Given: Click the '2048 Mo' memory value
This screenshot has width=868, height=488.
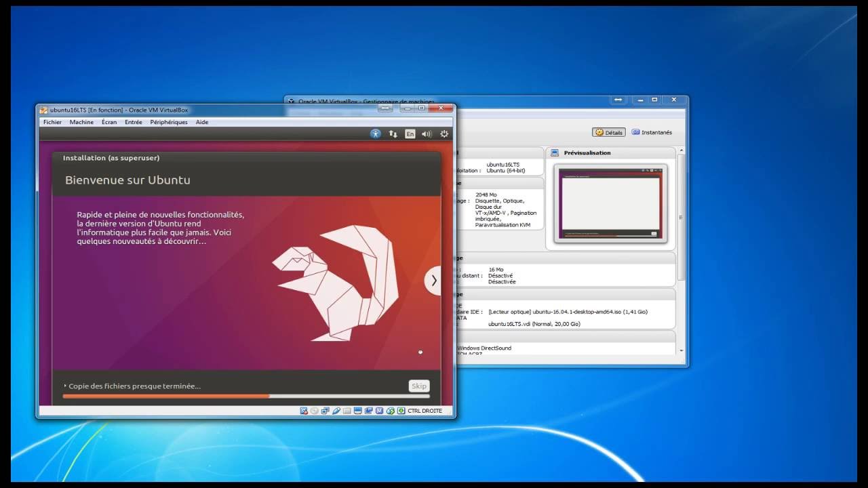Looking at the screenshot, I should (x=486, y=195).
